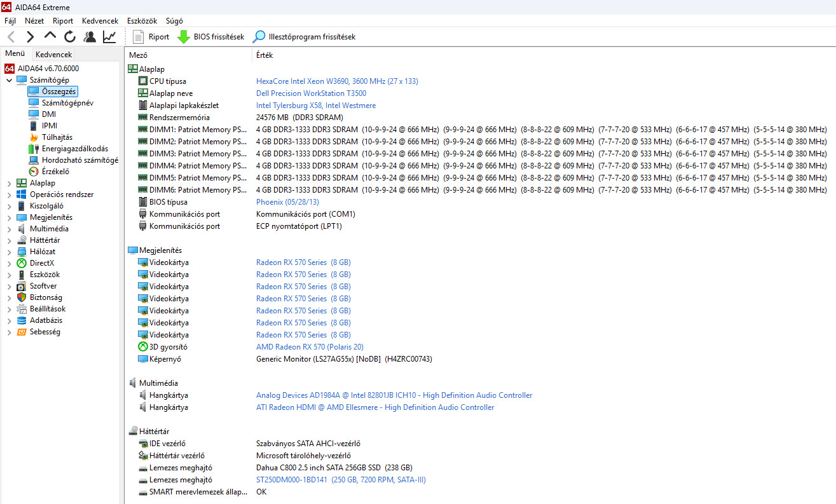The height and width of the screenshot is (504, 836).
Task: Click Illesztőprogram frissítések magnifier button
Action: pyautogui.click(x=304, y=37)
